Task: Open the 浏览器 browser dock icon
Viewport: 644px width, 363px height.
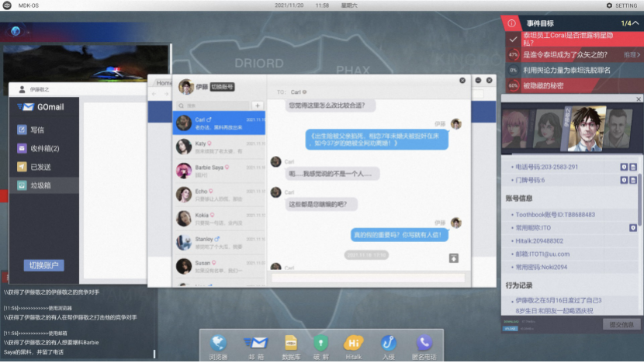Action: click(218, 344)
